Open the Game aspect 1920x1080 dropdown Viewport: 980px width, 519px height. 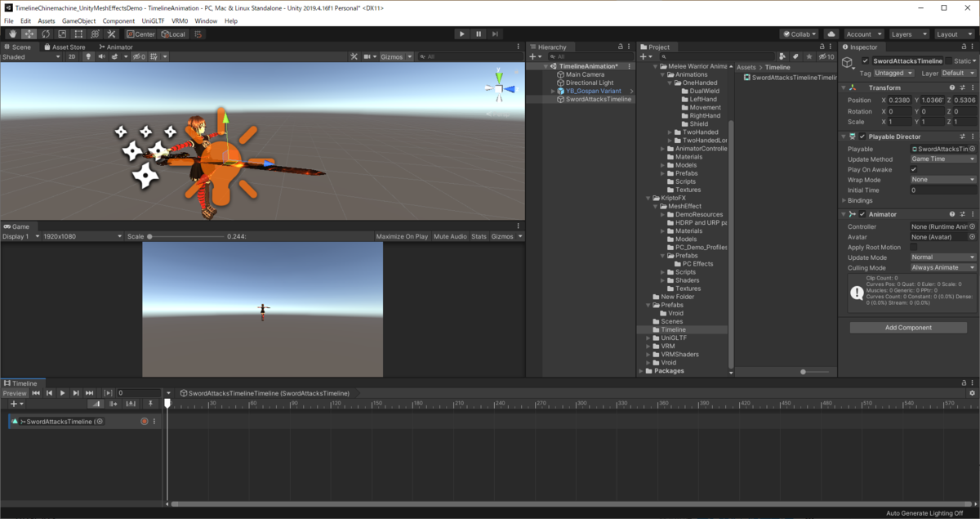point(82,236)
